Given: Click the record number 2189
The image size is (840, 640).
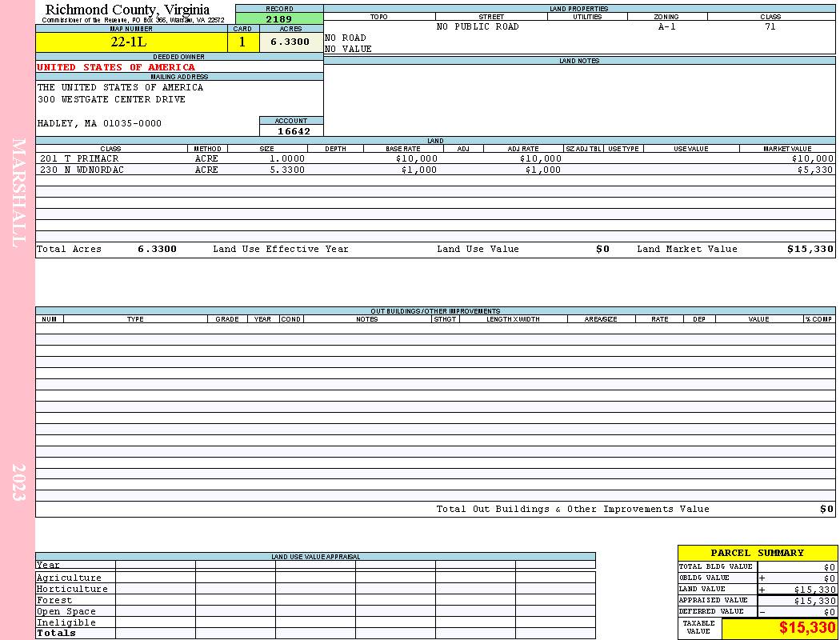Looking at the screenshot, I should 279,18.
